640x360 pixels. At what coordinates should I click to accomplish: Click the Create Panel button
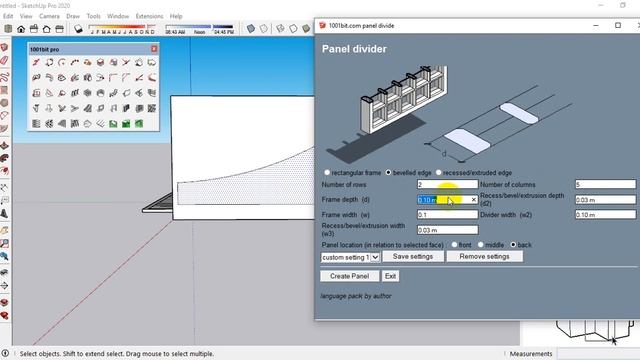click(349, 276)
